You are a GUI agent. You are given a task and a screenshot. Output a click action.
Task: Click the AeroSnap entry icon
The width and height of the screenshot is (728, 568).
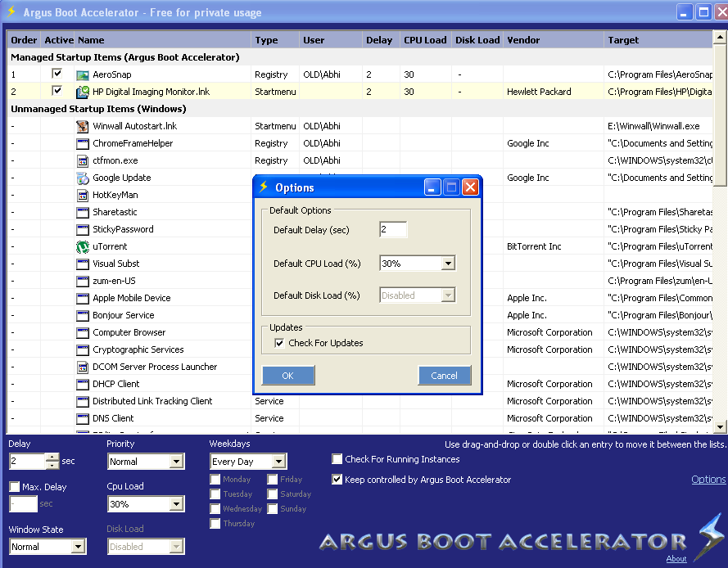(x=83, y=74)
